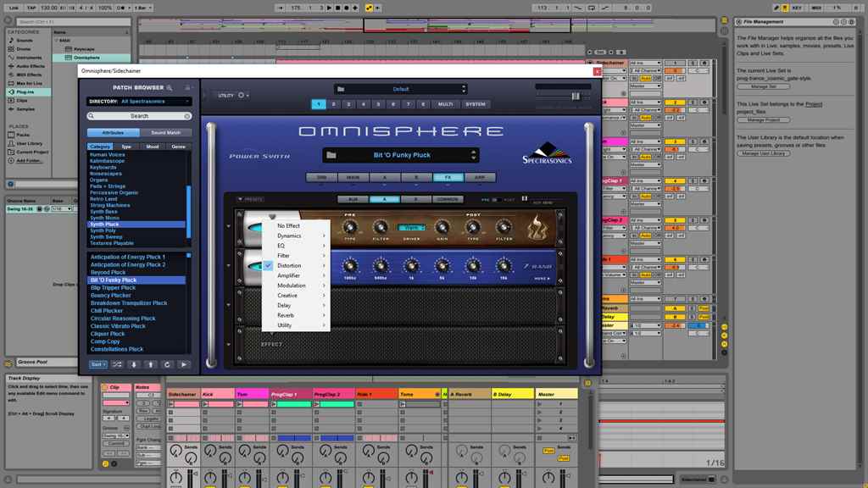Open Instruments in Ableton's browser categories
The width and height of the screenshot is (868, 488).
[29, 58]
